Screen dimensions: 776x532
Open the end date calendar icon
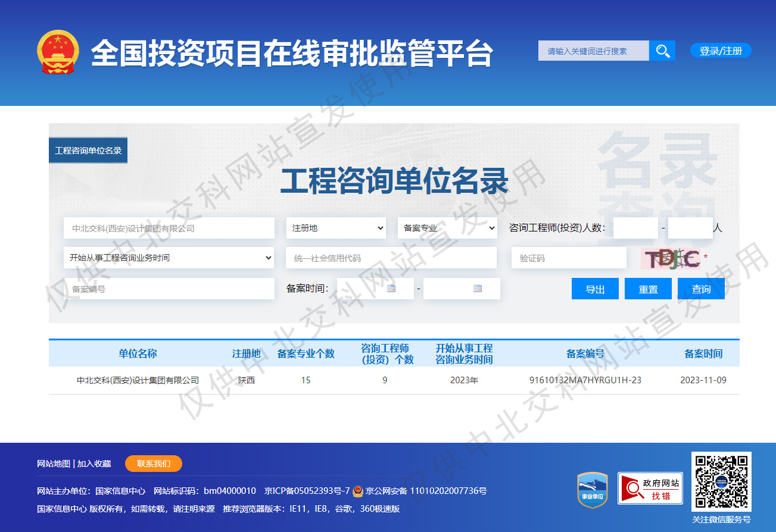477,289
